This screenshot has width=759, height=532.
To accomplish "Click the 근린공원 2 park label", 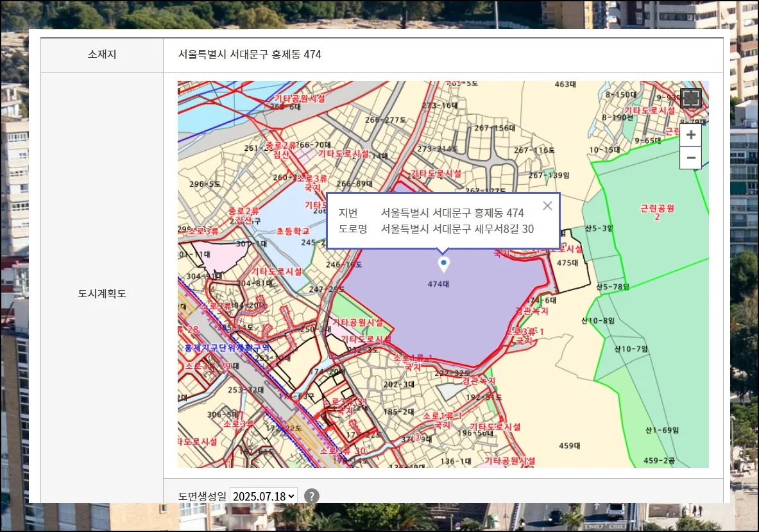I will coord(658,213).
